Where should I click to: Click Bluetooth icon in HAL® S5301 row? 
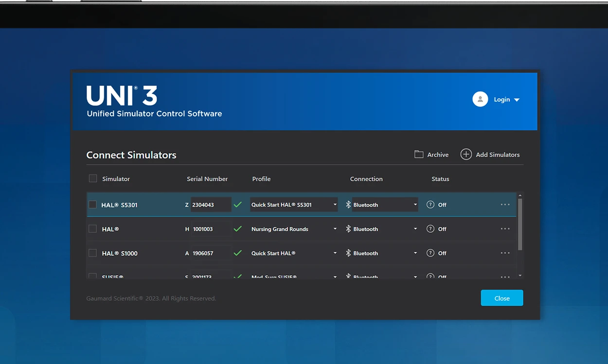pyautogui.click(x=348, y=205)
